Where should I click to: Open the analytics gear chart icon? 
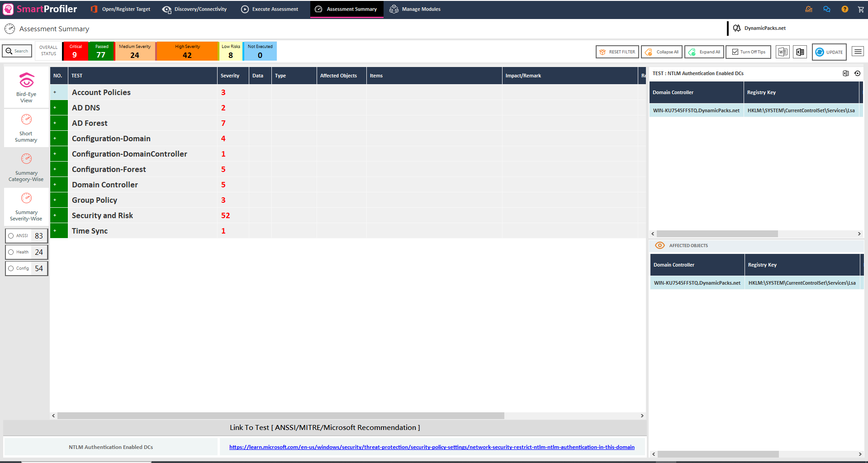[809, 9]
